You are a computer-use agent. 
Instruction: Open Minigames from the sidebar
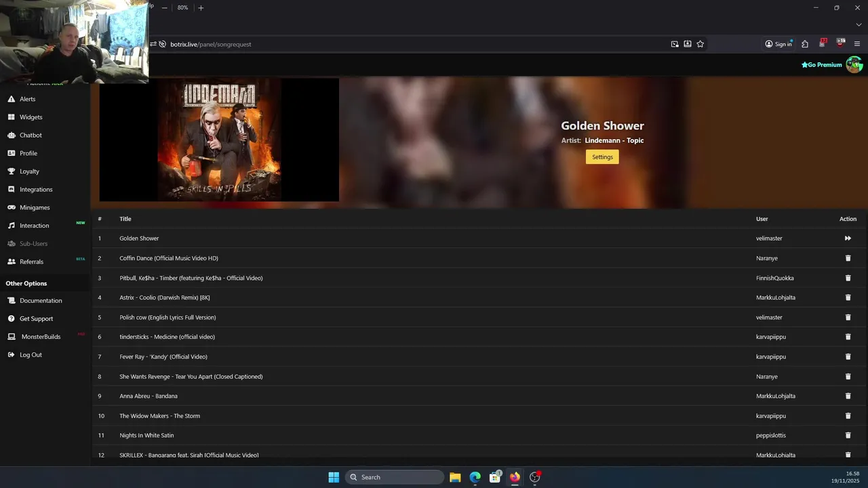[34, 207]
